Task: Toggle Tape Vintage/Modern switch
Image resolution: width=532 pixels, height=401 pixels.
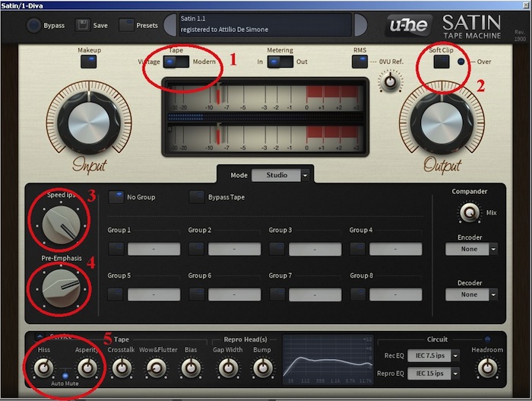Action: coord(176,62)
